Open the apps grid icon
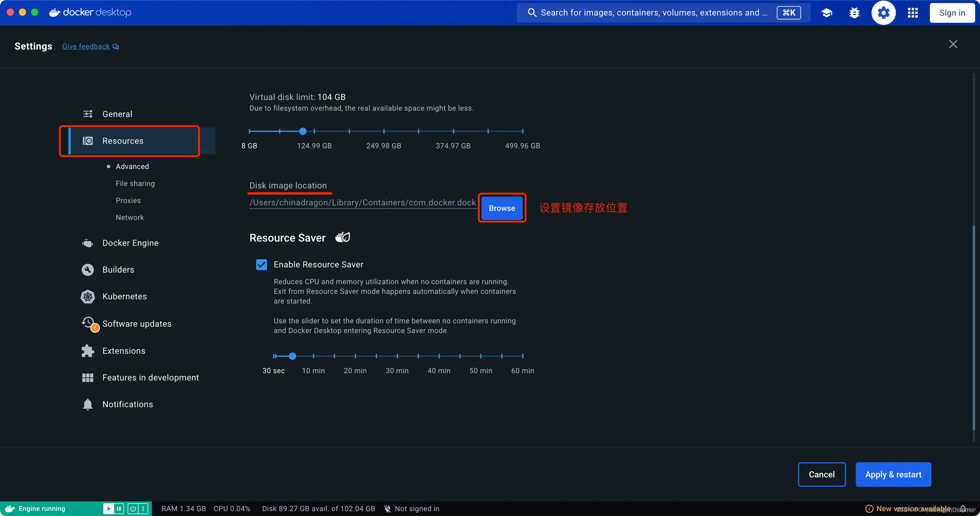This screenshot has width=980, height=516. 913,13
